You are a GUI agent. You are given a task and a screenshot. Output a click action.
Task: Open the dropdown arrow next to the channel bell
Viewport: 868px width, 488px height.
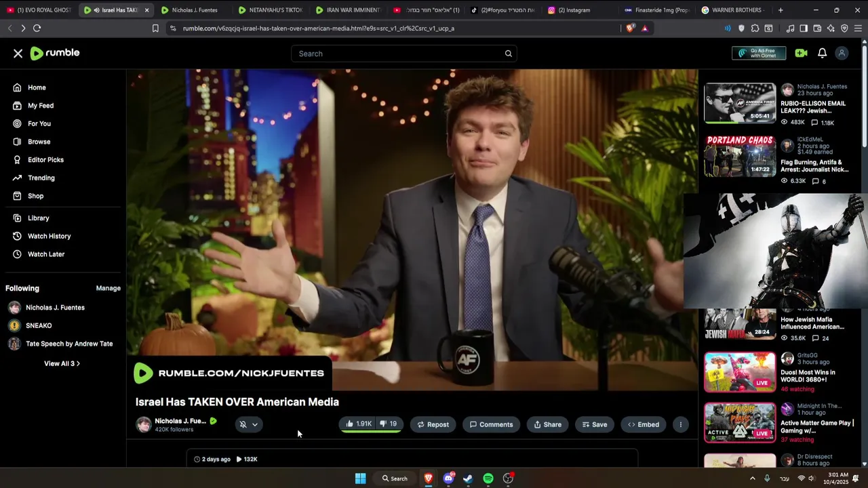tap(255, 424)
